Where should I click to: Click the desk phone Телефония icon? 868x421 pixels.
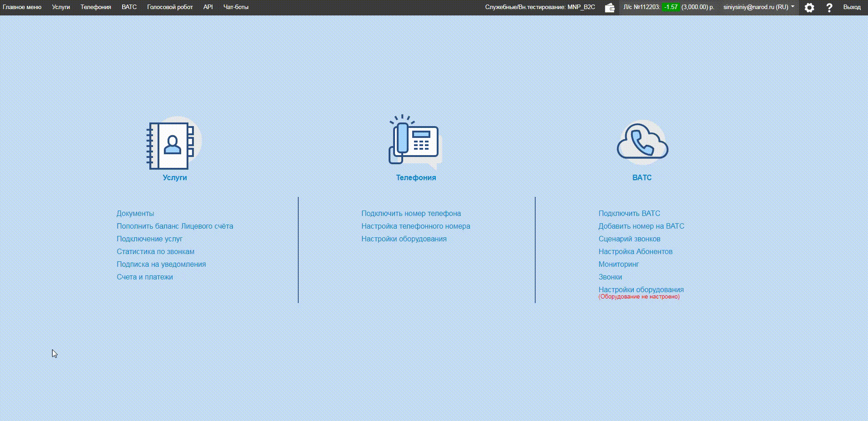[415, 142]
